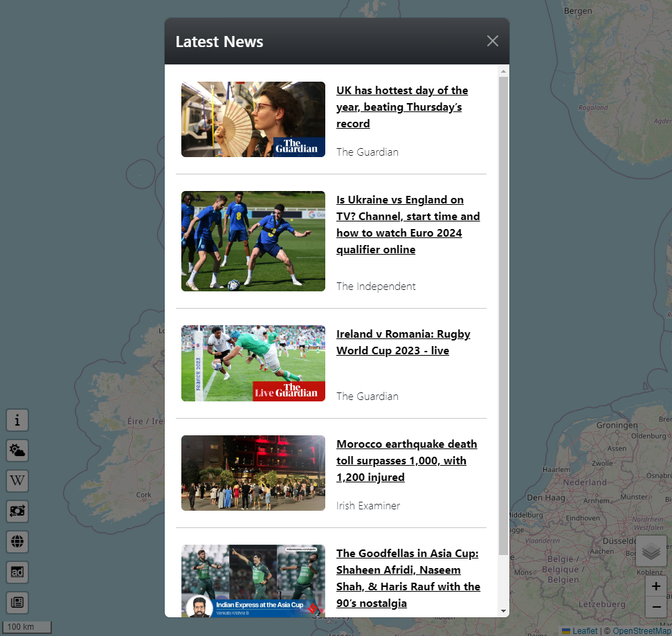This screenshot has width=672, height=636.
Task: Click the Wikipedia button
Action: coord(17,480)
